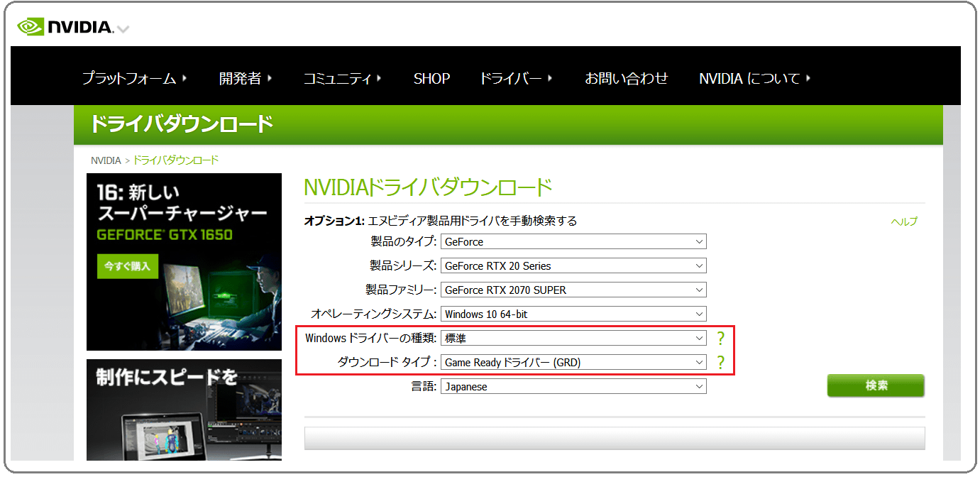Image resolution: width=980 pixels, height=477 pixels.
Task: Open the ドライバー menu
Action: tap(516, 78)
